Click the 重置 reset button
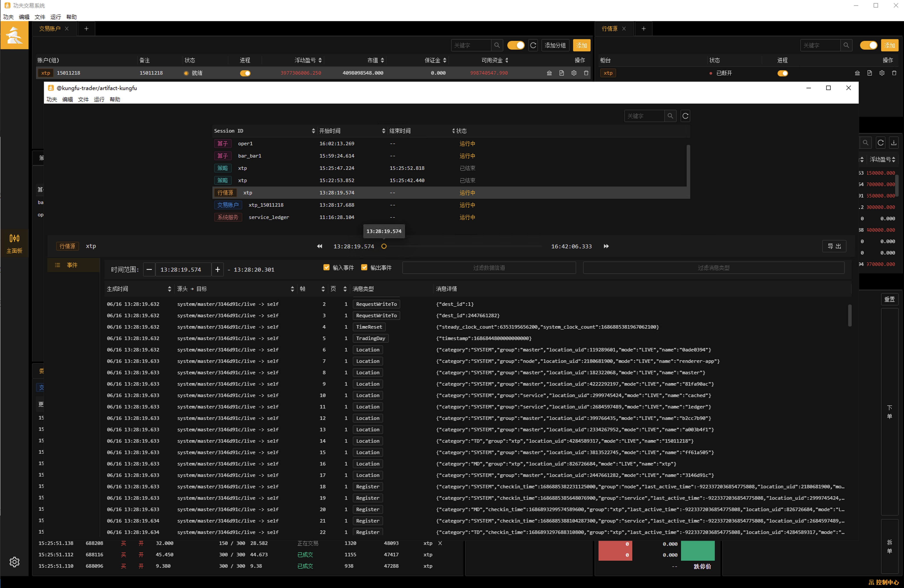Screen dimensions: 904x588 coord(890,299)
